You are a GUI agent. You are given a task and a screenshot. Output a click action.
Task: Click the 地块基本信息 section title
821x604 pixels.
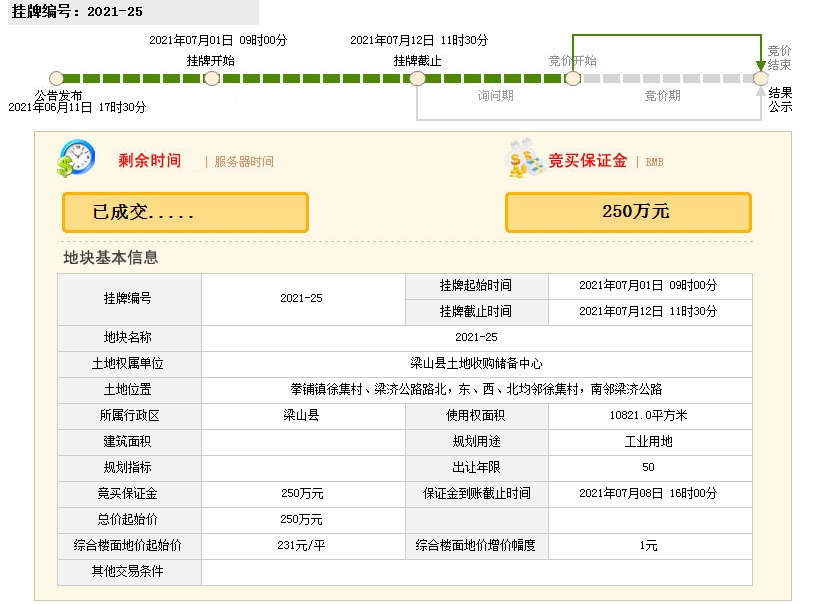(110, 258)
